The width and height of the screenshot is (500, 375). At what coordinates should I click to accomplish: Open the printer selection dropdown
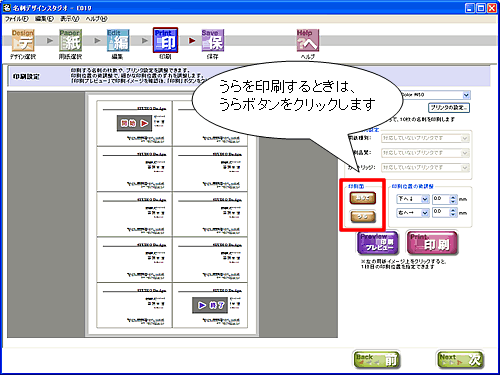(x=466, y=95)
